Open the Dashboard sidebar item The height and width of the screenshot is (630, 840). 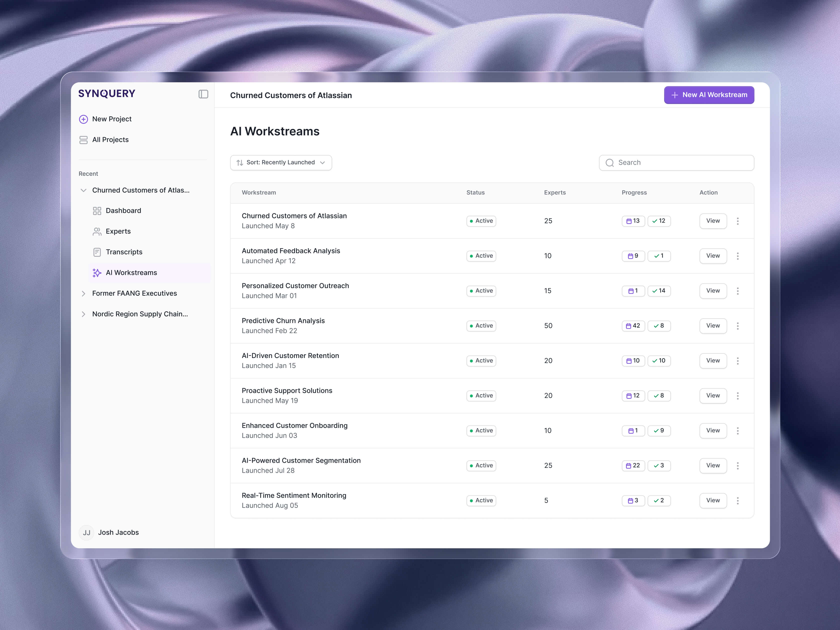149,211
